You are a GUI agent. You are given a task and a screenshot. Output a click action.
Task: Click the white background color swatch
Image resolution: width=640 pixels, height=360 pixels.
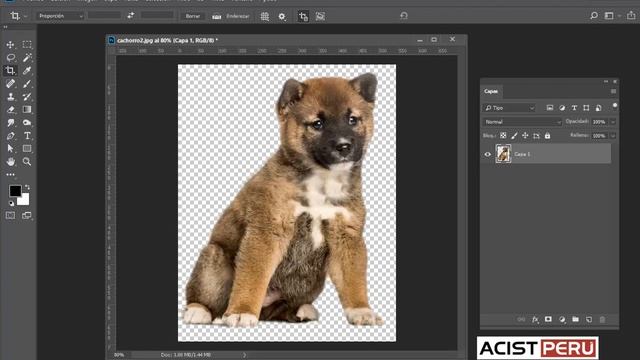point(24,200)
